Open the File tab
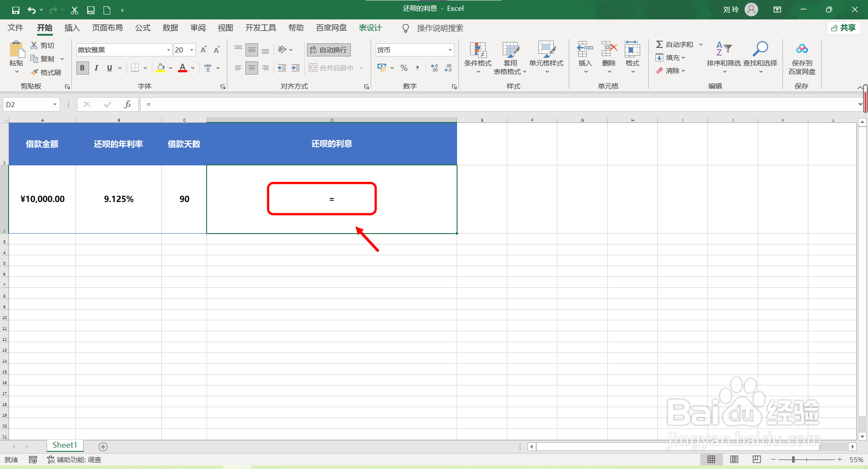The height and width of the screenshot is (469, 868). (15, 28)
